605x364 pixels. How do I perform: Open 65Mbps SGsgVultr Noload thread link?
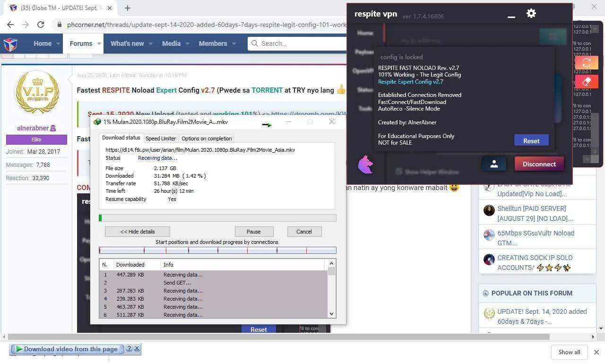tap(536, 238)
